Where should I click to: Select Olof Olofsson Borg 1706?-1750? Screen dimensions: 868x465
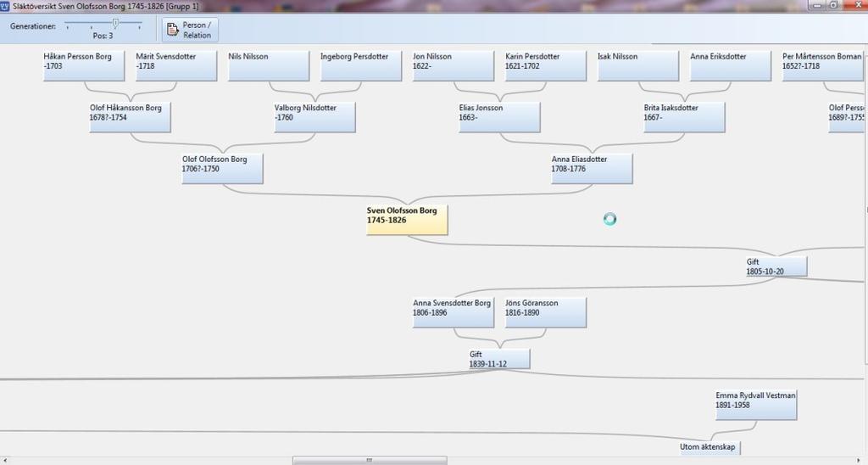[x=223, y=169]
